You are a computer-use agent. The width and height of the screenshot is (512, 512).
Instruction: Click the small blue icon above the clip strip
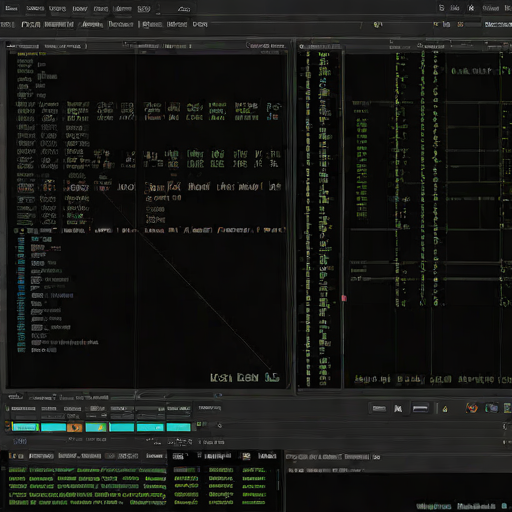coord(218,395)
